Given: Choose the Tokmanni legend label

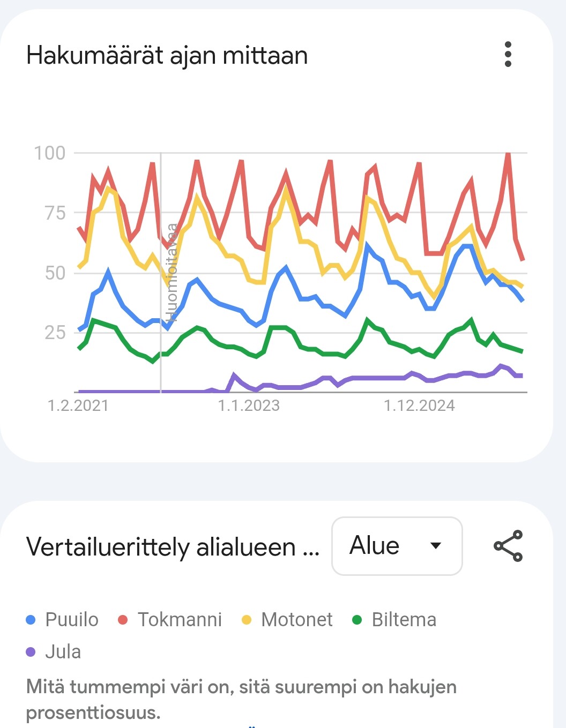Looking at the screenshot, I should coord(180,620).
